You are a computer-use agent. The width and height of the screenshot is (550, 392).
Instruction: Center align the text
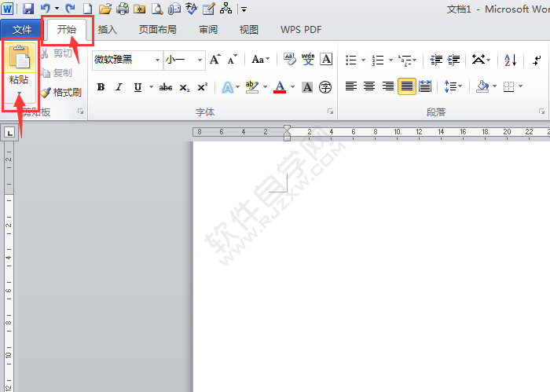369,86
